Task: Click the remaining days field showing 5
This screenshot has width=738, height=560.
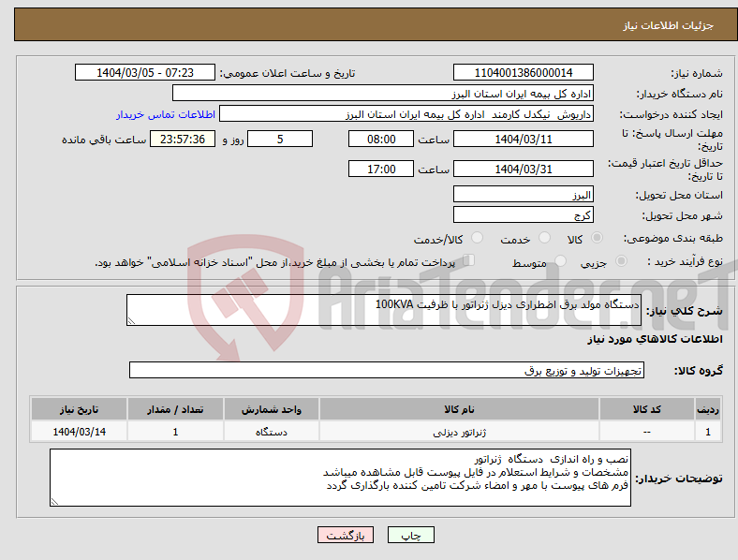Action: [280, 139]
